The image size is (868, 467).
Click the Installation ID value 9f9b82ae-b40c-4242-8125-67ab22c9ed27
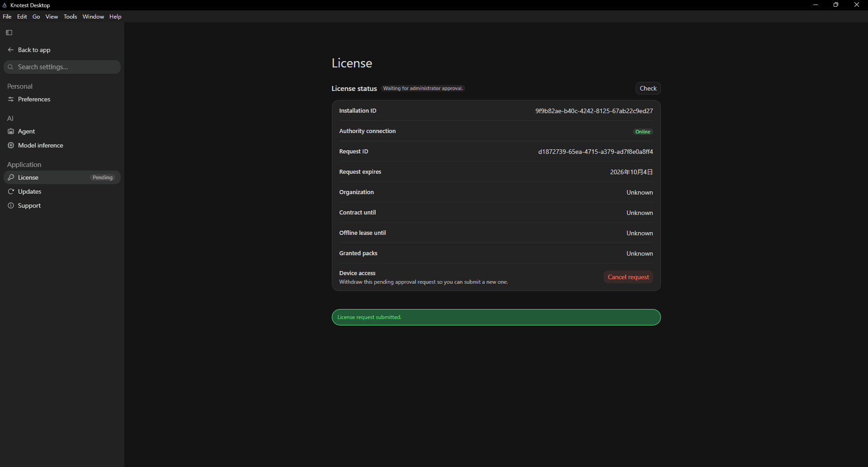(594, 111)
